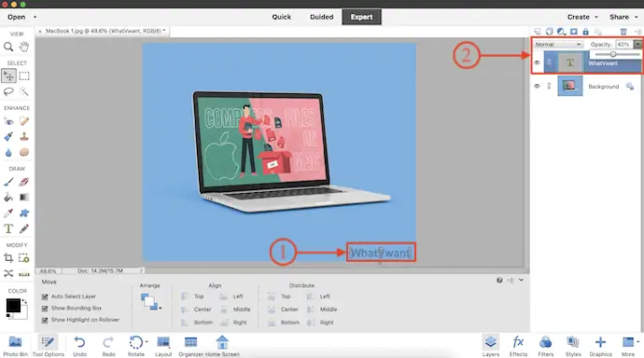
Task: Open fill or adjustment layer menu
Action: (561, 32)
